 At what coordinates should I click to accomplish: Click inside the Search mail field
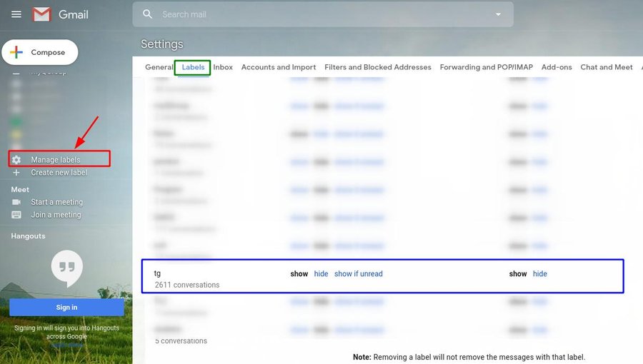click(x=321, y=14)
